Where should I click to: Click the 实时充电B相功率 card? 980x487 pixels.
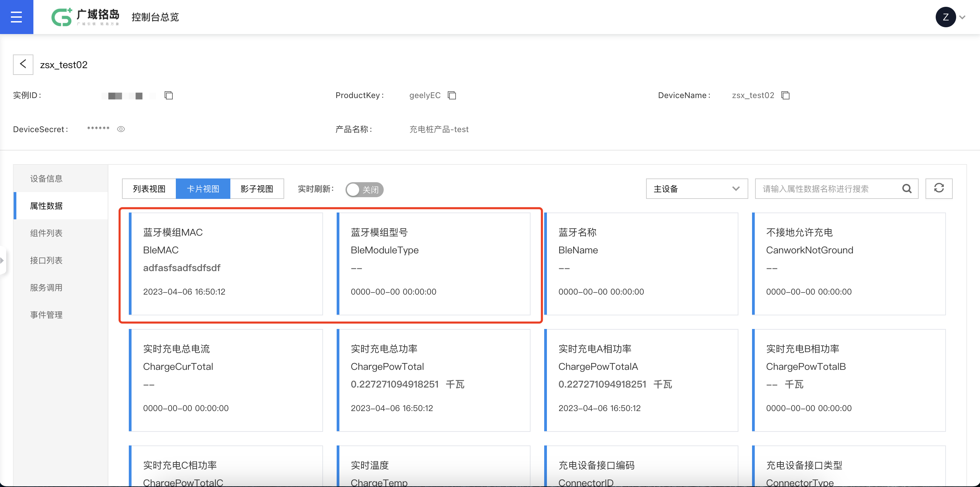click(x=849, y=380)
